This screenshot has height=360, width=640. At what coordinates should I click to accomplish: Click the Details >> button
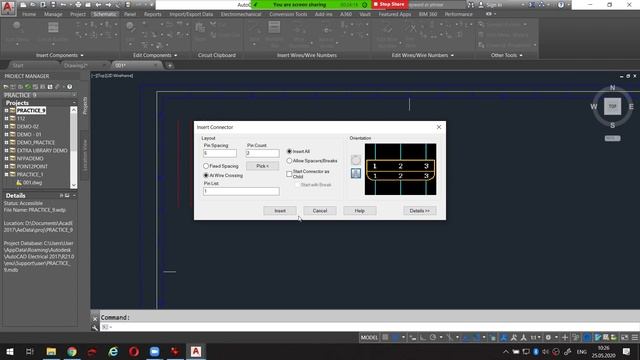[x=420, y=211]
